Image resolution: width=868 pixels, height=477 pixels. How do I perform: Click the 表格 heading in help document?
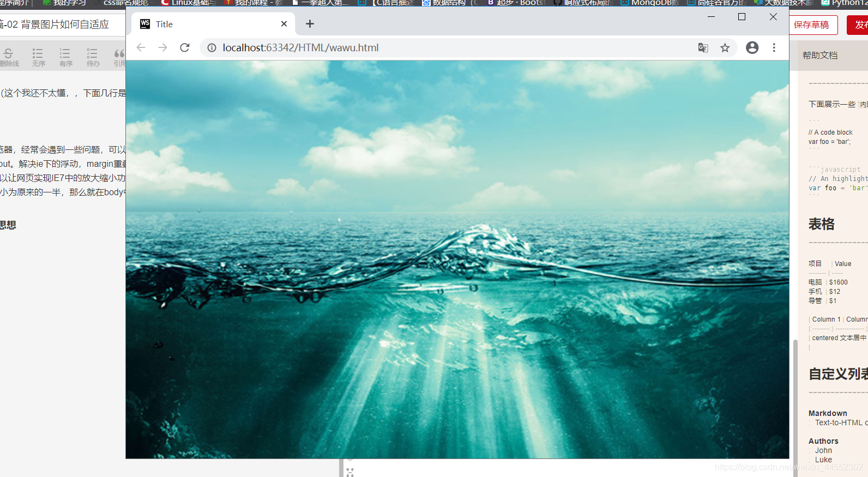coord(822,224)
